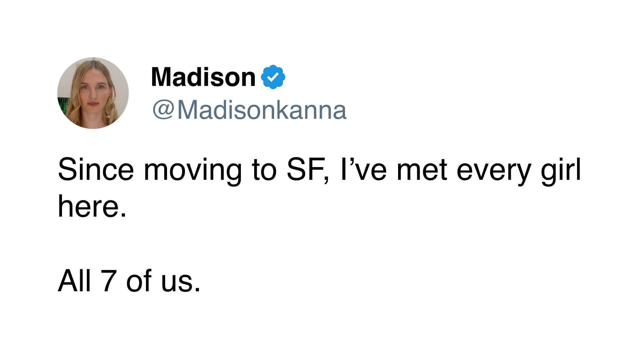
Task: Click the "@" symbol in the handle
Action: [x=163, y=111]
